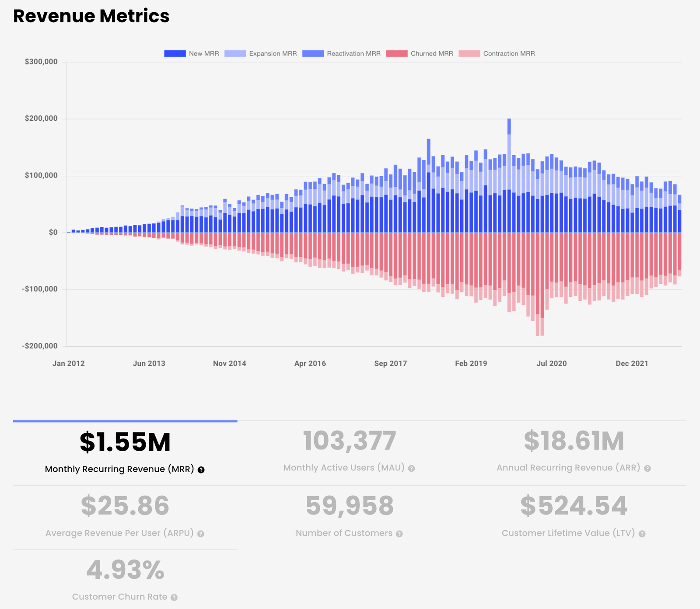
Task: Open the MRR help question-mark icon
Action: (x=201, y=470)
